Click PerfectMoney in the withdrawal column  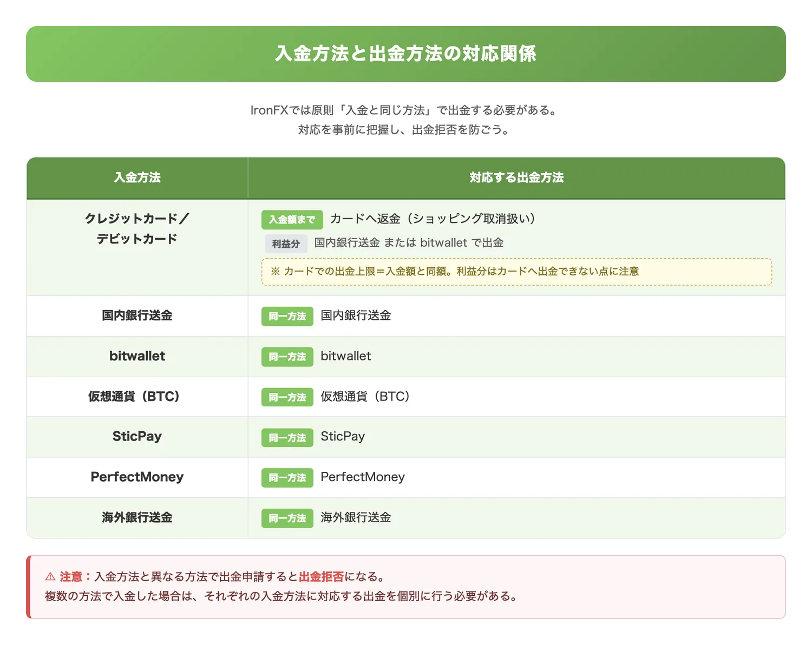363,477
